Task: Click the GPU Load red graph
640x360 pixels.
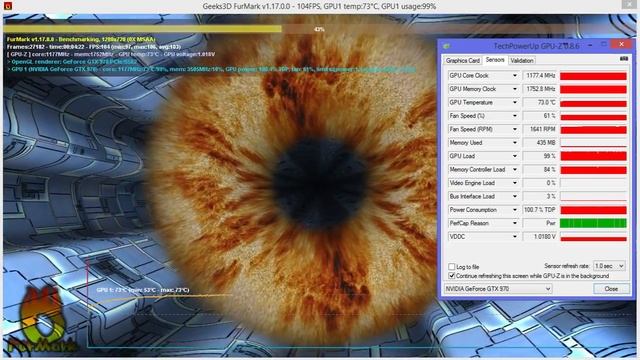Action: (593, 156)
